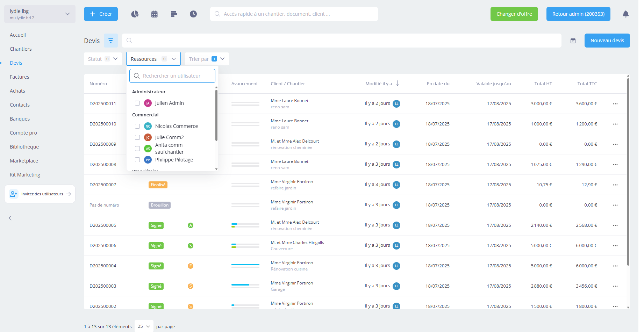This screenshot has height=332, width=644.
Task: Open Chantiers in the sidebar
Action: tap(21, 49)
